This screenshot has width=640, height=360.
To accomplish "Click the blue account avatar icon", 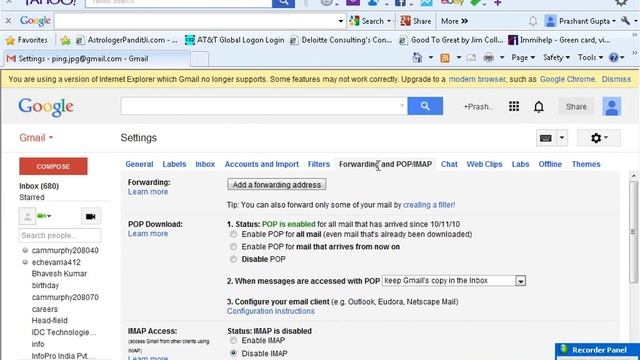I will pyautogui.click(x=612, y=107).
